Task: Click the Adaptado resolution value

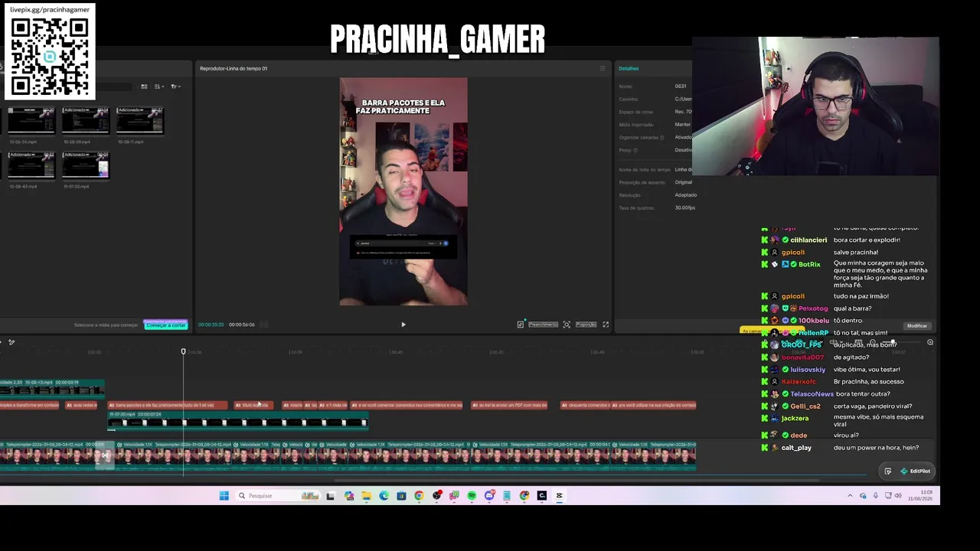Action: (x=685, y=195)
